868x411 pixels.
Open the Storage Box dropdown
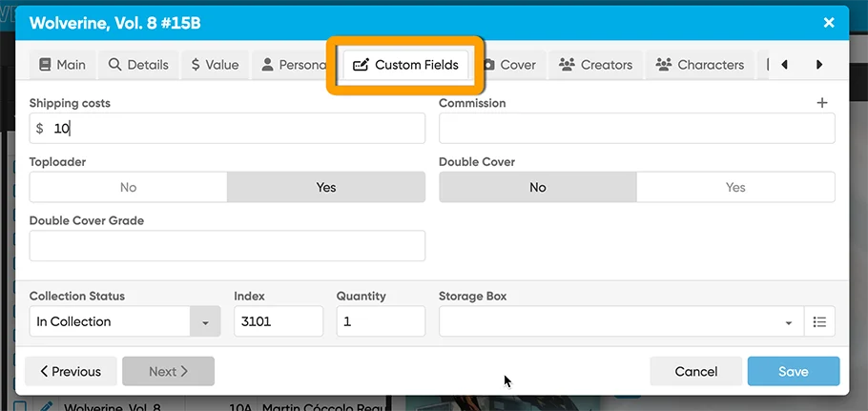788,322
